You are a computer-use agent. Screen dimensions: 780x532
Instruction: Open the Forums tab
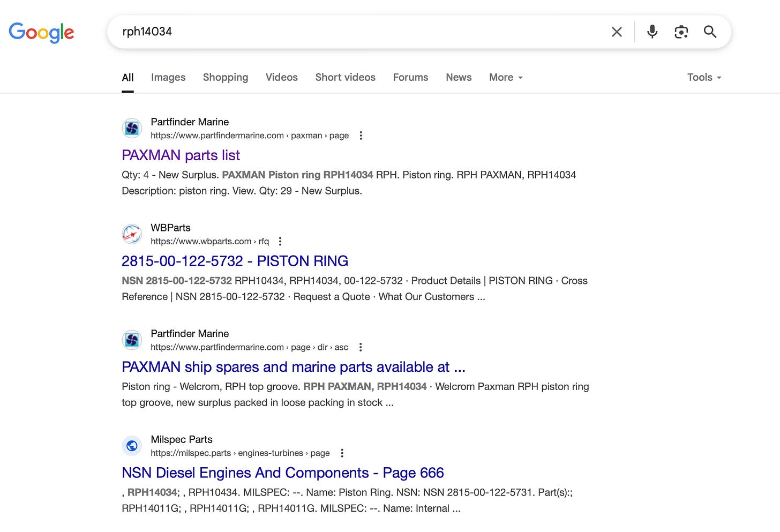411,77
